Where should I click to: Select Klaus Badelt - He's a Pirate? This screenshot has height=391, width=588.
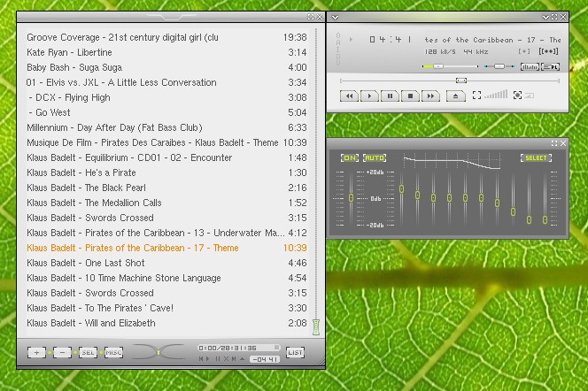point(166,172)
